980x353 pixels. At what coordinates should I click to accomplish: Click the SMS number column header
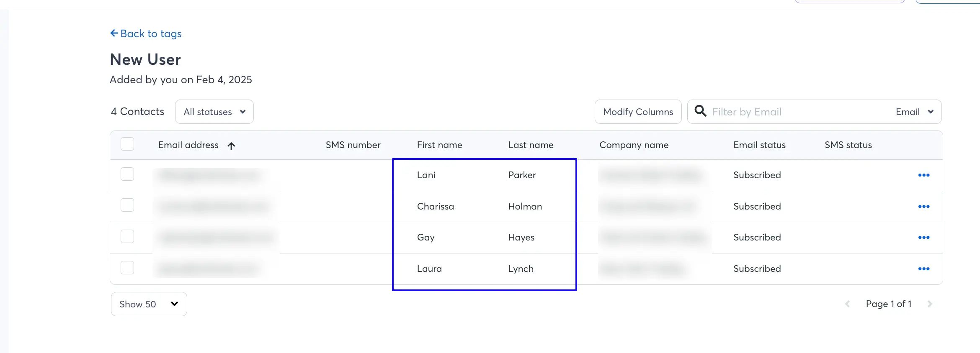click(353, 145)
